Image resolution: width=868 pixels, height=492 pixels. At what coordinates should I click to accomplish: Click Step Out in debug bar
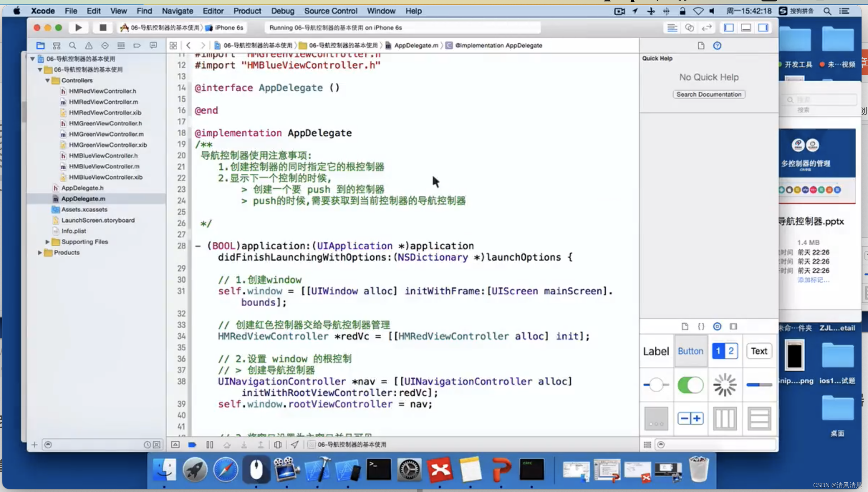pyautogui.click(x=261, y=444)
